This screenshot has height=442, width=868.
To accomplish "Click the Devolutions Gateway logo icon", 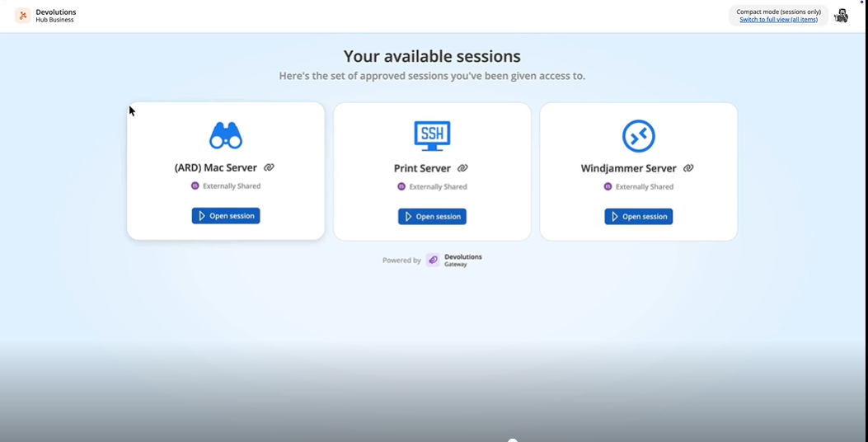I will click(433, 260).
